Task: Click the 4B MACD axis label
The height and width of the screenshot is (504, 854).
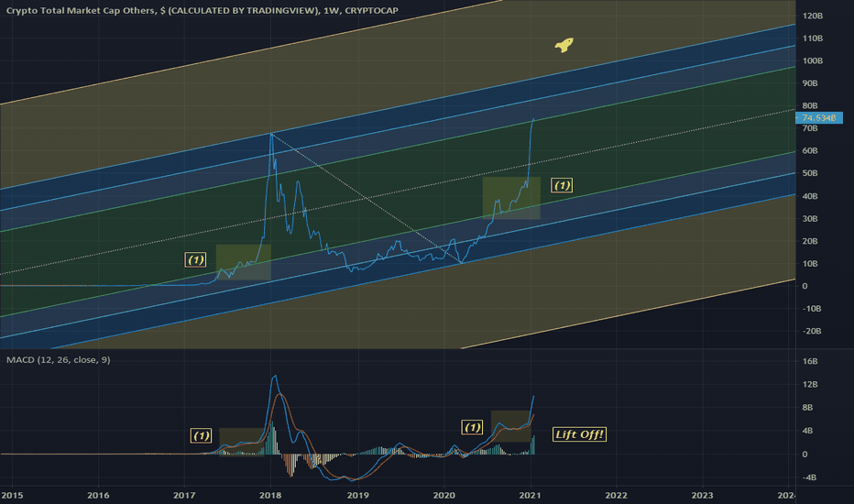Action: click(807, 431)
